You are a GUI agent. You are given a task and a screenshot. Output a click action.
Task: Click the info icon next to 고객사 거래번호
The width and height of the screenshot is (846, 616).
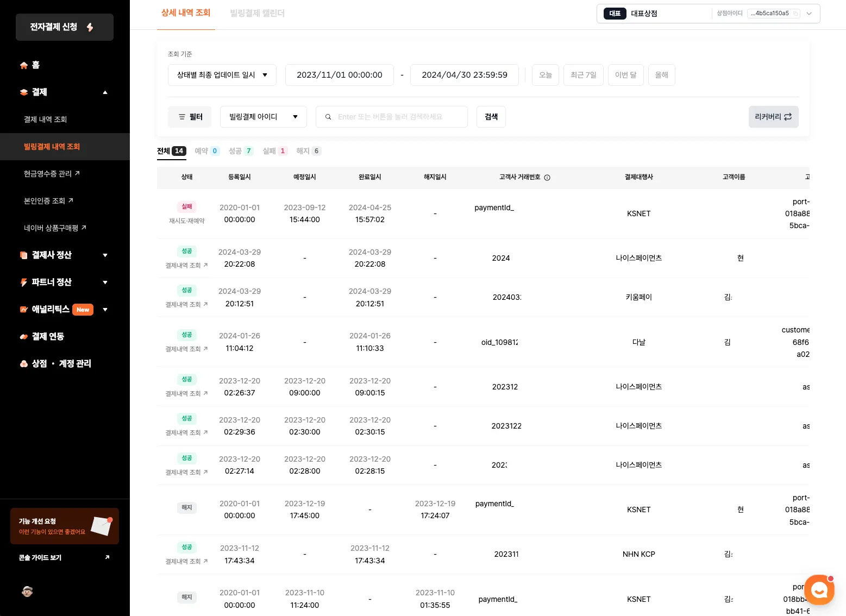point(547,178)
